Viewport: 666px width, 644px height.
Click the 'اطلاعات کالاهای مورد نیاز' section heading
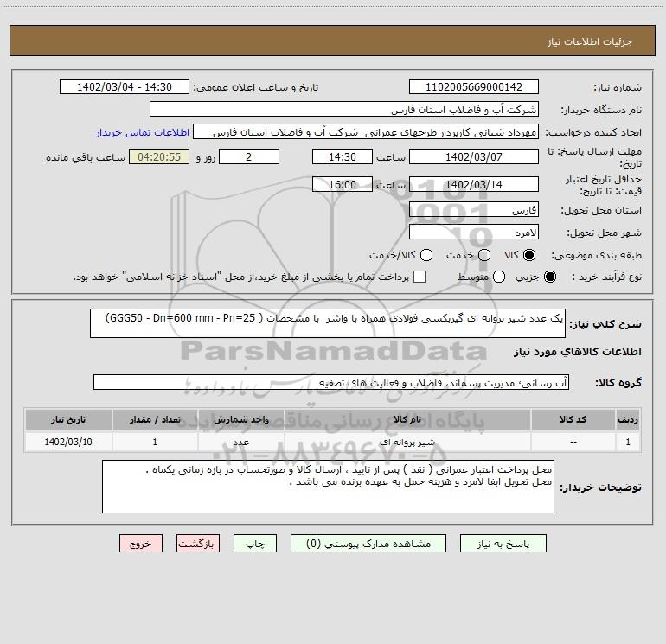click(x=577, y=352)
